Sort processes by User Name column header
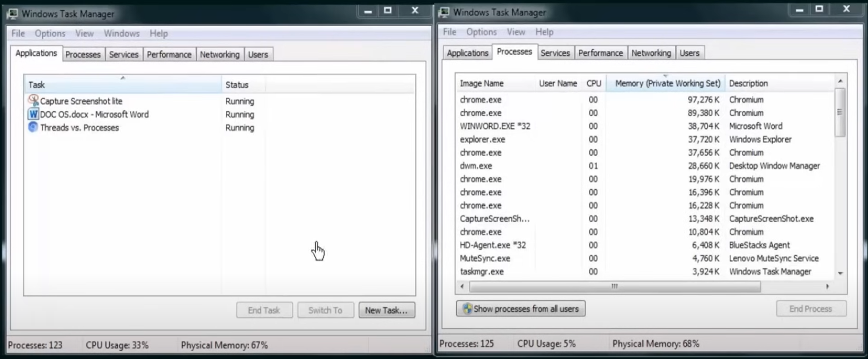The width and height of the screenshot is (868, 359). [x=558, y=83]
